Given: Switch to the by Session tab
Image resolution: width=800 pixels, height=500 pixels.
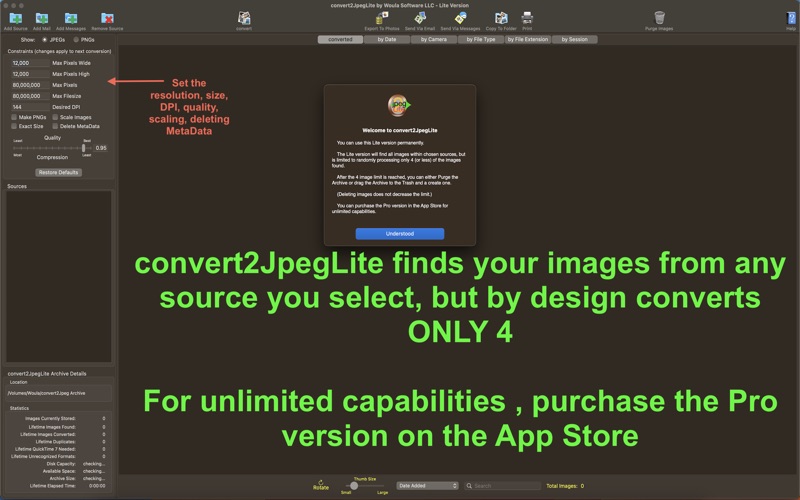Looking at the screenshot, I should [x=574, y=39].
